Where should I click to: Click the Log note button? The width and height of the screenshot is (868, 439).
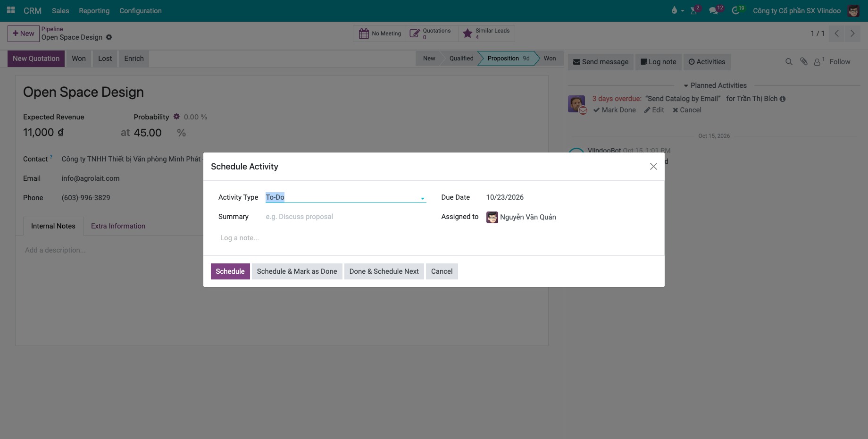659,62
